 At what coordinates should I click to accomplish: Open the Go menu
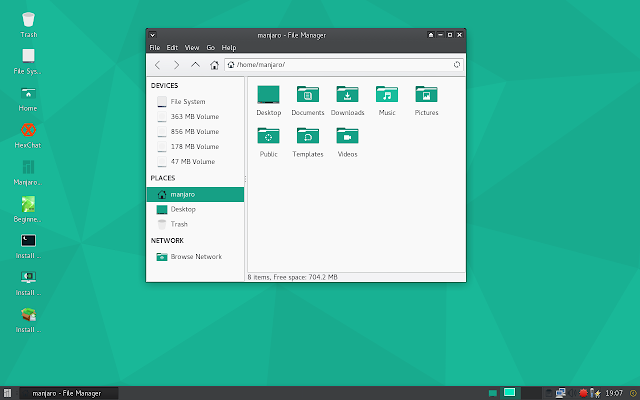click(x=211, y=48)
